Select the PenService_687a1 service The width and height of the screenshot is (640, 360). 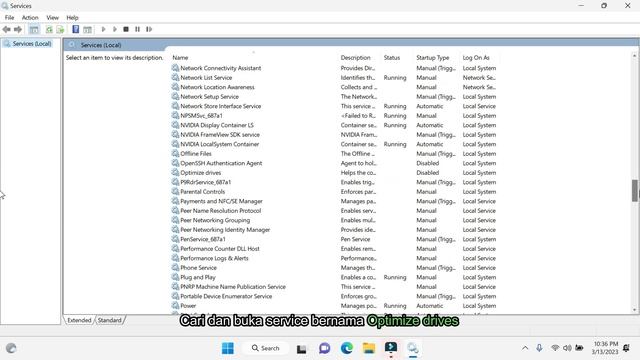point(202,239)
